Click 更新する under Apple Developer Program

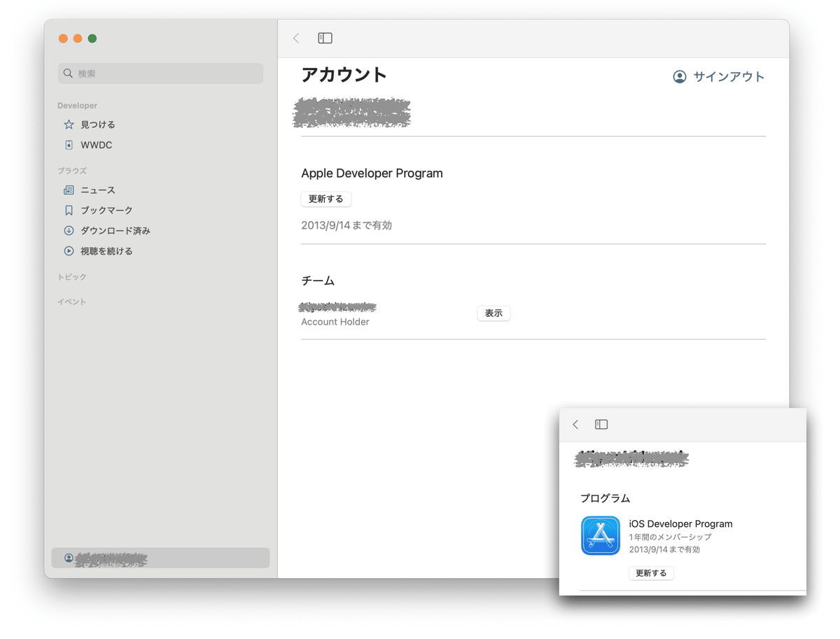tap(325, 199)
